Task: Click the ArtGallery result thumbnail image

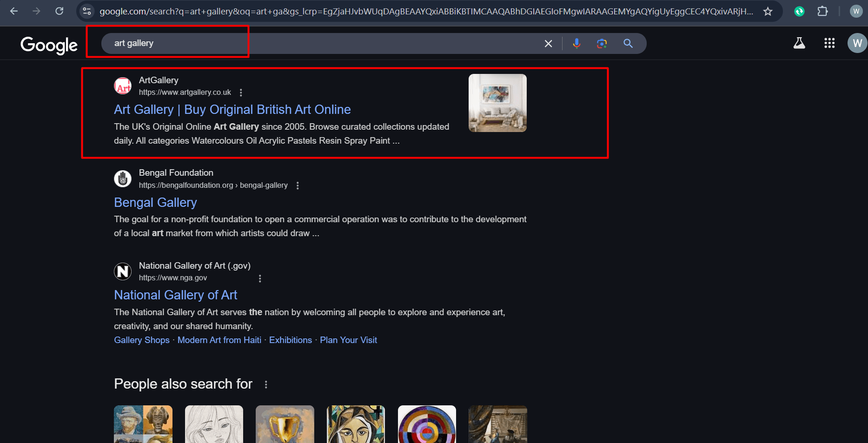Action: (497, 103)
